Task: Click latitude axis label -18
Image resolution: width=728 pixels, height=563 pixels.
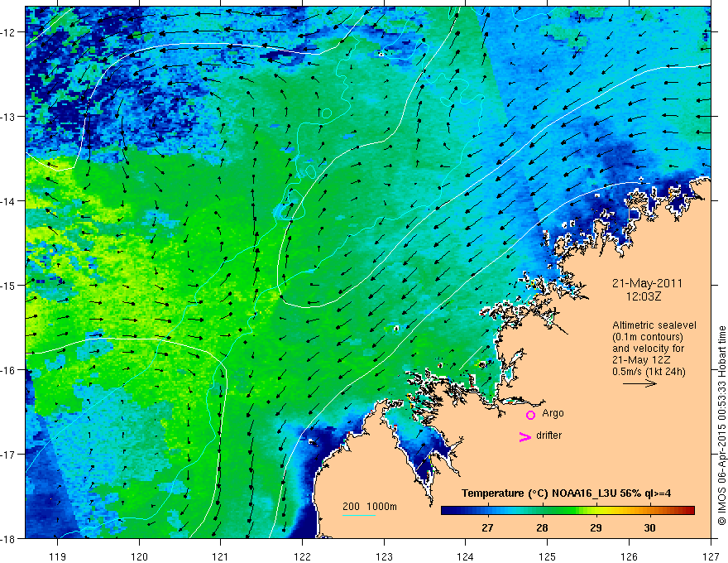Action: [8, 539]
